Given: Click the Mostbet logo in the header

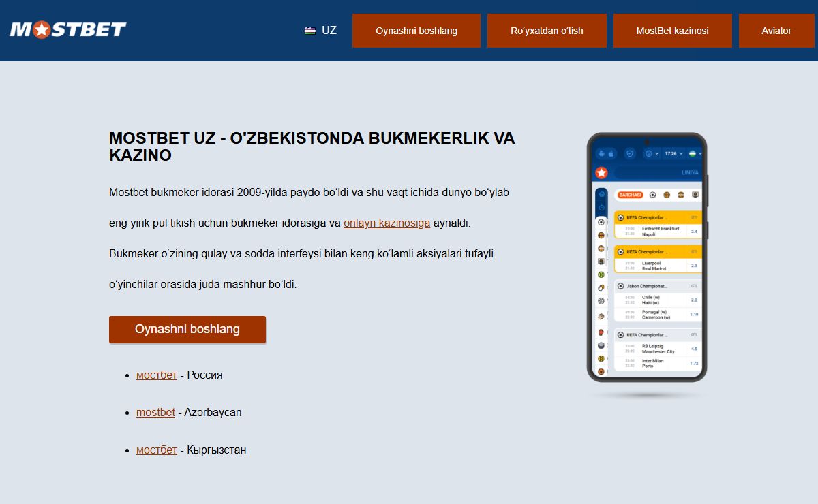Looking at the screenshot, I should [x=68, y=29].
